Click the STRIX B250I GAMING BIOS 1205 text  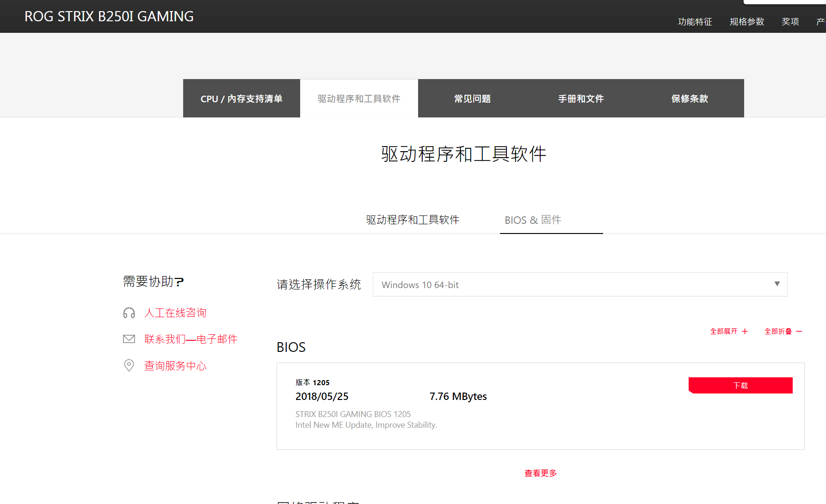[x=353, y=414]
